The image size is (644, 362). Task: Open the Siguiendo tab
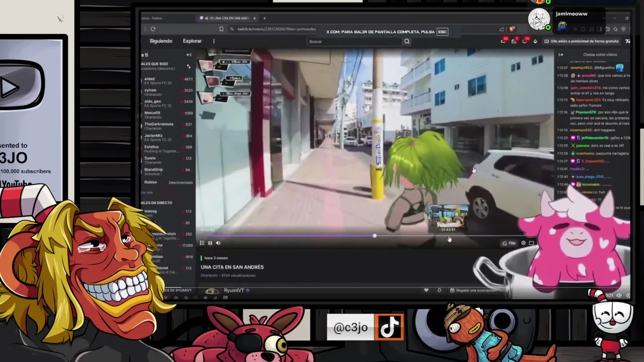click(161, 41)
